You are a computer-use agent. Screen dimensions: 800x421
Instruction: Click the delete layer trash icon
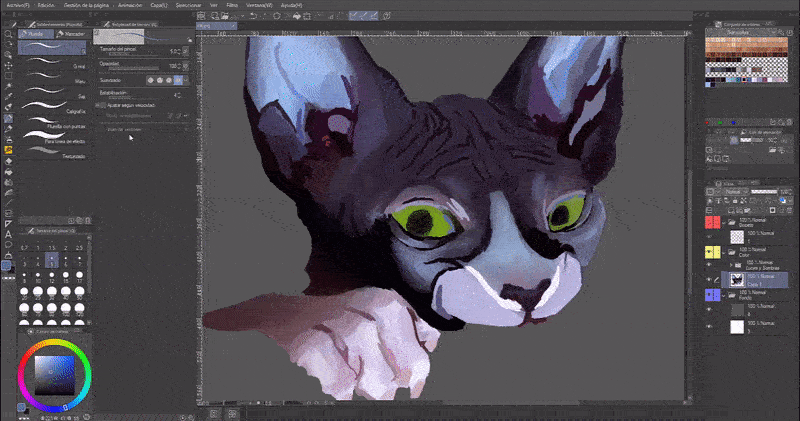(790, 211)
